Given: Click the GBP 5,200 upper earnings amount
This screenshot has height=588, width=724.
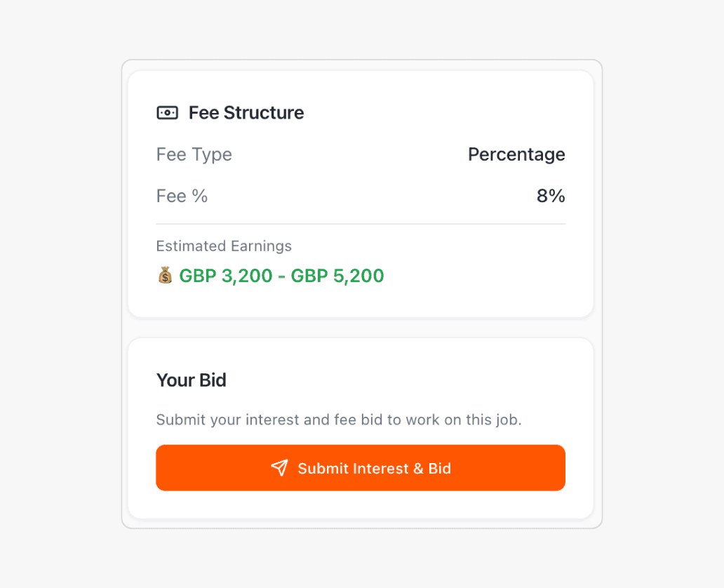Looking at the screenshot, I should 337,276.
